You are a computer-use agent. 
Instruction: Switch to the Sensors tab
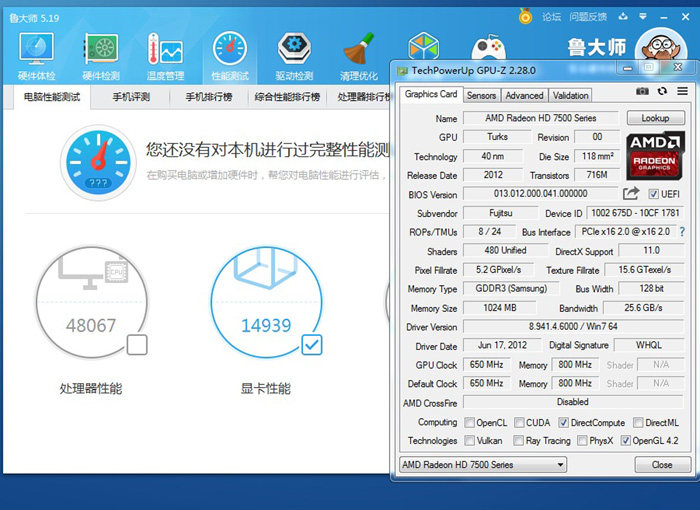[x=481, y=95]
